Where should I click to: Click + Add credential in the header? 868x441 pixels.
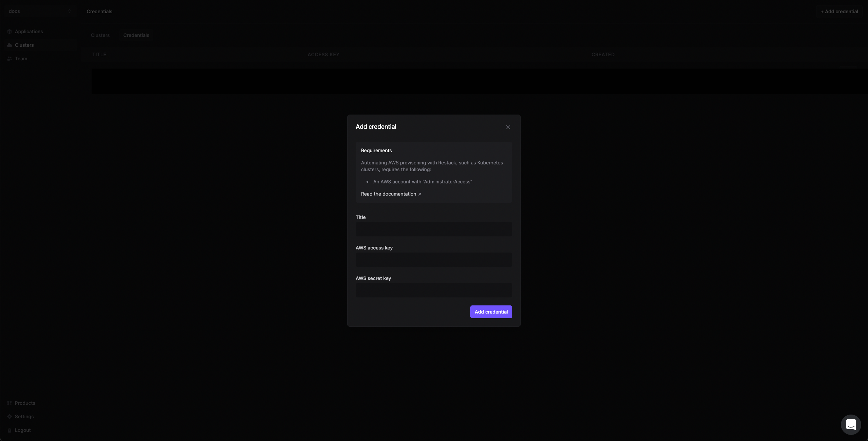839,11
